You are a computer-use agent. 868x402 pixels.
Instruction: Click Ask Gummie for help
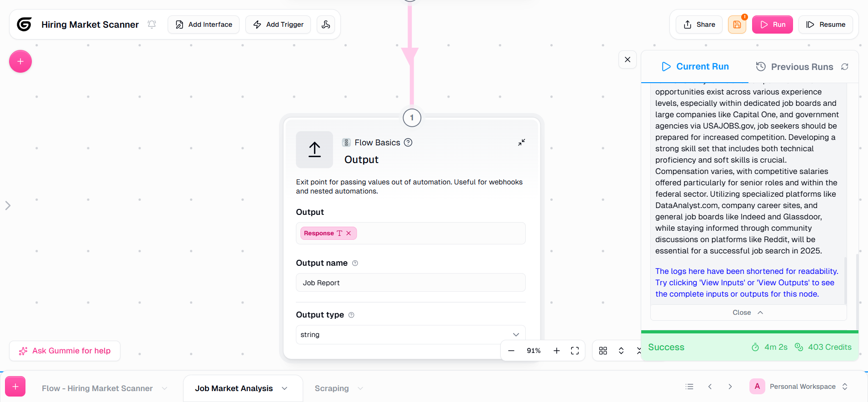coord(65,351)
